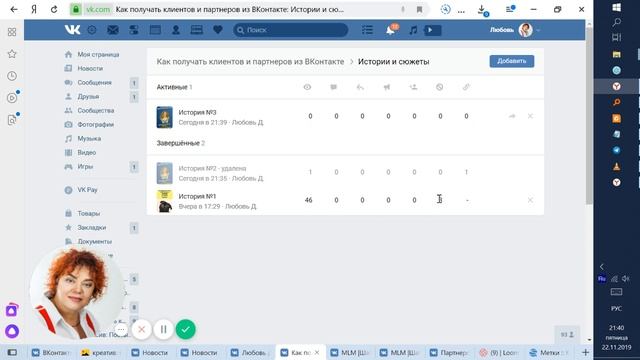Bookmark the page with the address bar bookmark icon

point(419,9)
